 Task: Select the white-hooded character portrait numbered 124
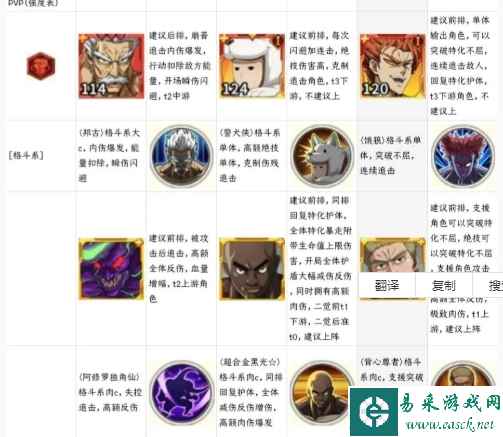252,66
